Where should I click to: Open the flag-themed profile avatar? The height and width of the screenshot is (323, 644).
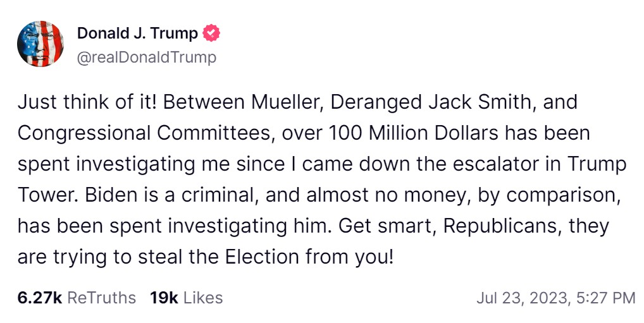click(40, 44)
